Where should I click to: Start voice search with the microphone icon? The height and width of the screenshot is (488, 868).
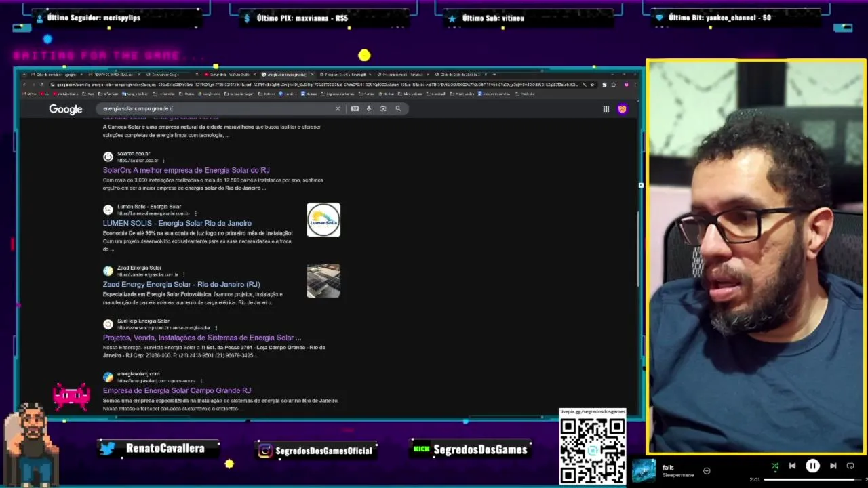pyautogui.click(x=369, y=108)
